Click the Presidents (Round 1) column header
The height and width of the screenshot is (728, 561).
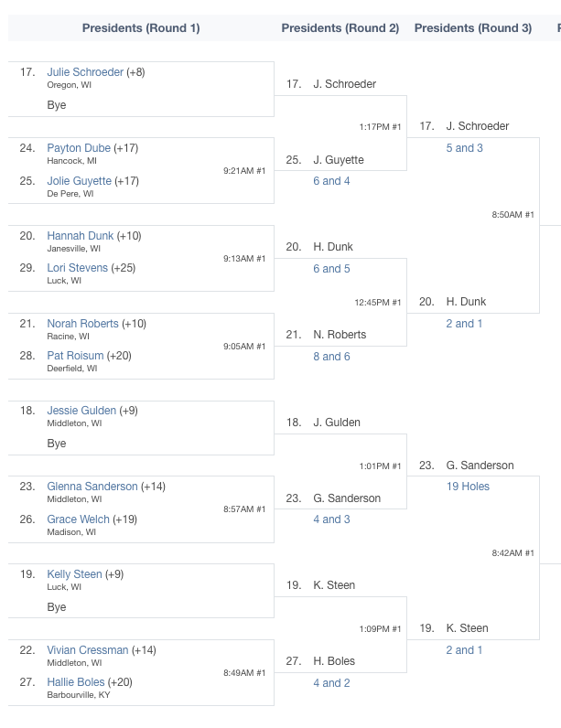pos(141,27)
